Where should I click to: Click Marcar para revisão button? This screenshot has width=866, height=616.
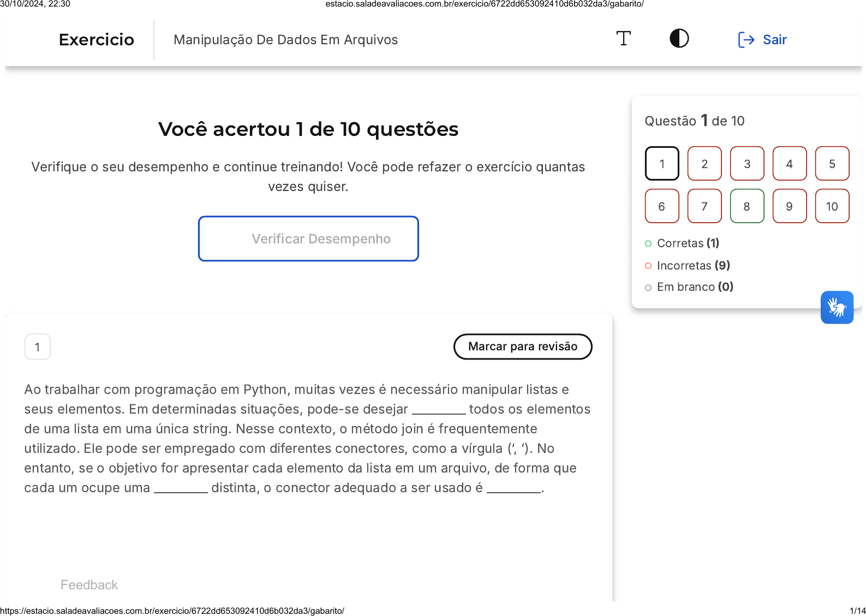522,346
